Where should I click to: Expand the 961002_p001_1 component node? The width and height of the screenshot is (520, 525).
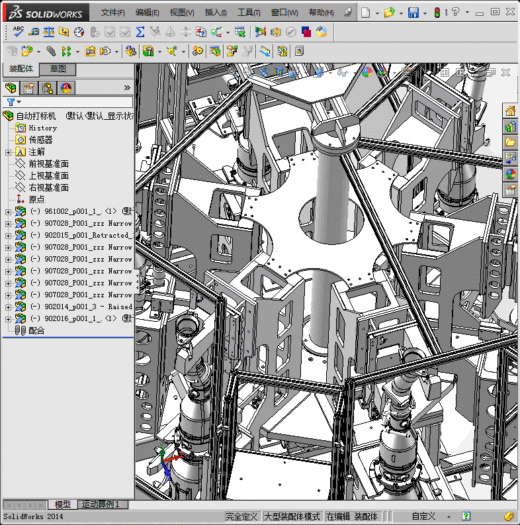pyautogui.click(x=8, y=212)
